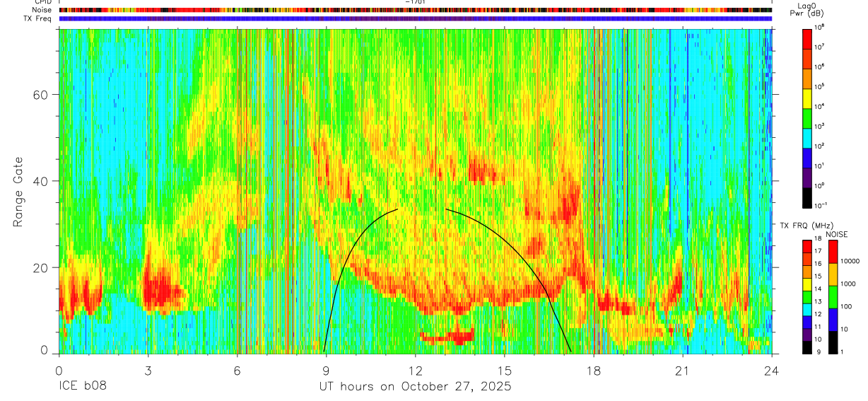Click the "10000" tick on the NOISE scale
The image size is (868, 401).
[851, 262]
